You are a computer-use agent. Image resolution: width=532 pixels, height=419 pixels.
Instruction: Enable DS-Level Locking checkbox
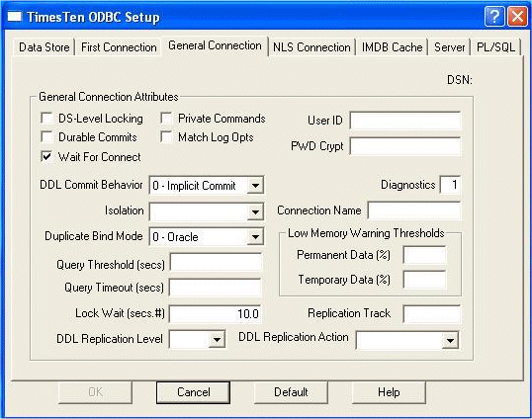pos(46,118)
